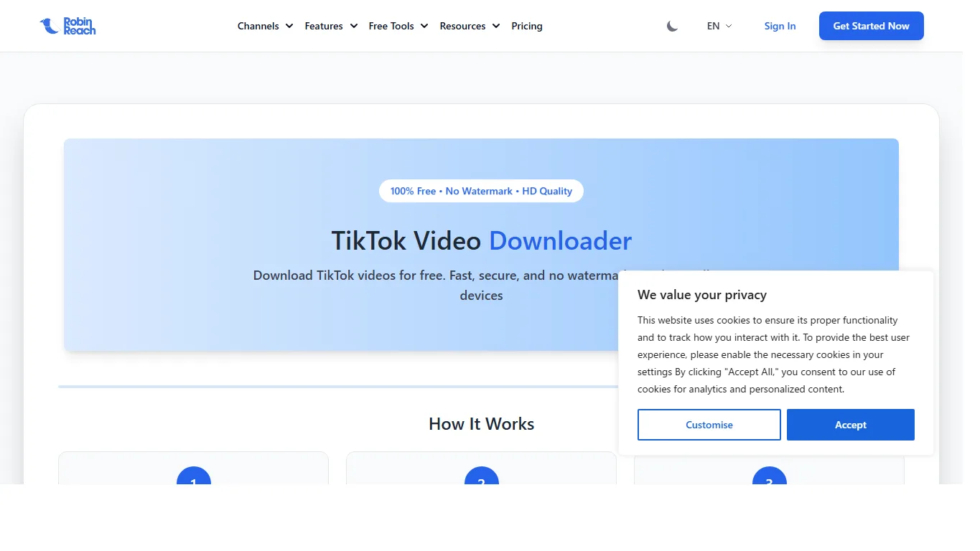Click the How It Works heading
This screenshot has width=980, height=551.
[481, 424]
